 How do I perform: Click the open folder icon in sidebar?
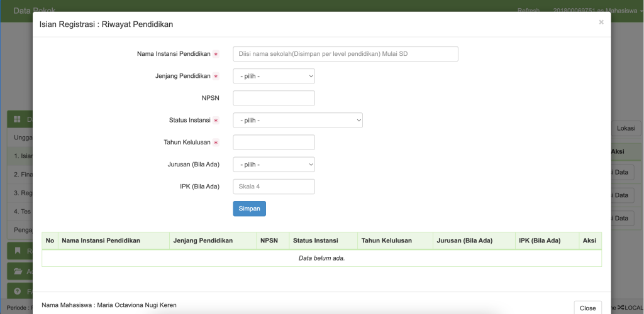point(18,271)
